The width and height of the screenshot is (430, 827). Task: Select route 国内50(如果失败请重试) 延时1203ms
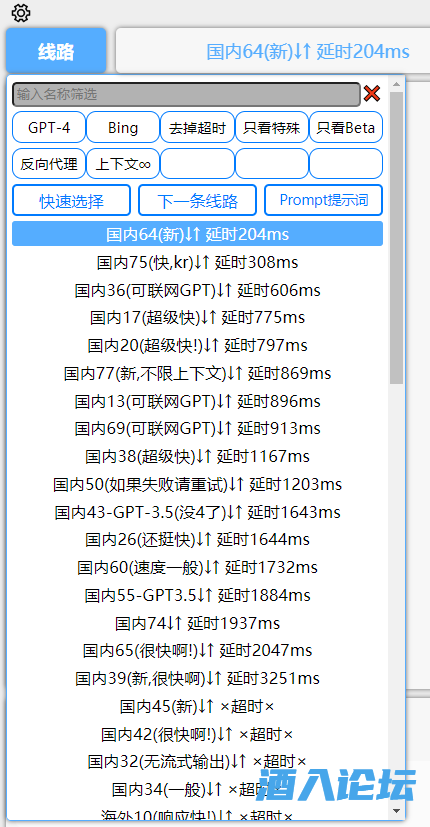[197, 484]
